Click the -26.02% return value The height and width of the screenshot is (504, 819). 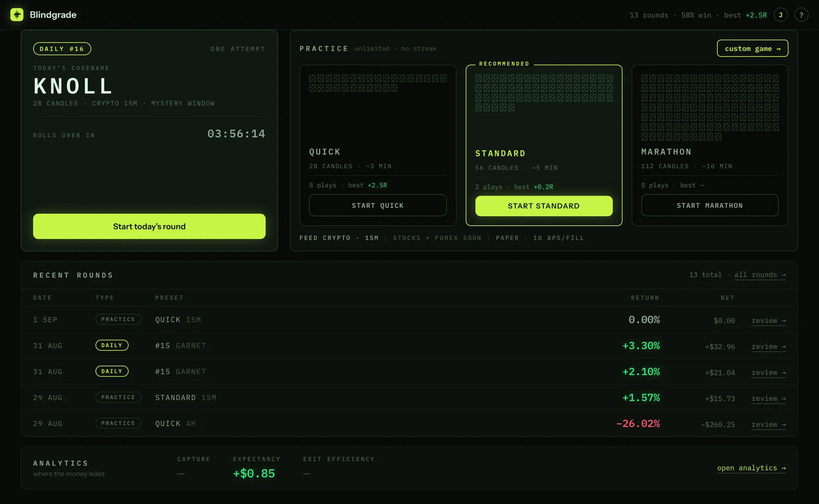point(638,424)
